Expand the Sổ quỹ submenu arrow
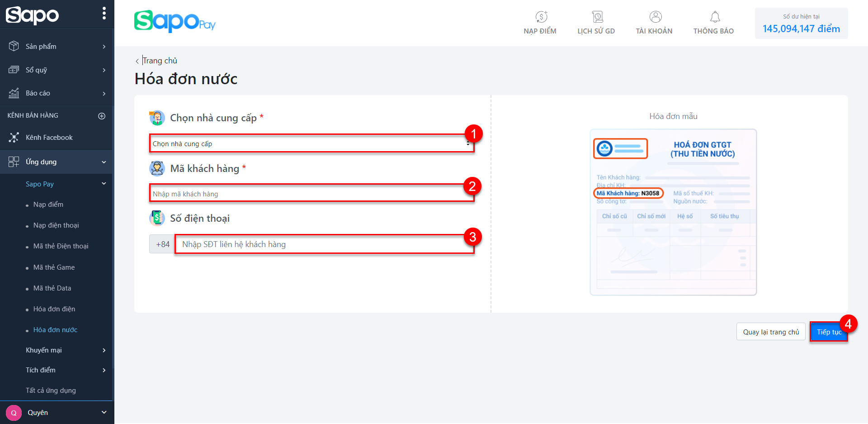 pyautogui.click(x=104, y=70)
